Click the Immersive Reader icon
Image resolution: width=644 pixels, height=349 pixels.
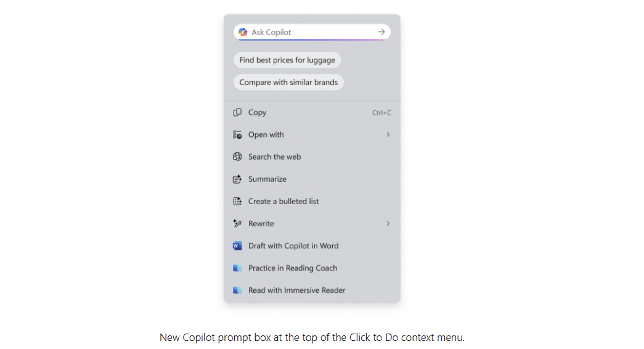coord(237,290)
